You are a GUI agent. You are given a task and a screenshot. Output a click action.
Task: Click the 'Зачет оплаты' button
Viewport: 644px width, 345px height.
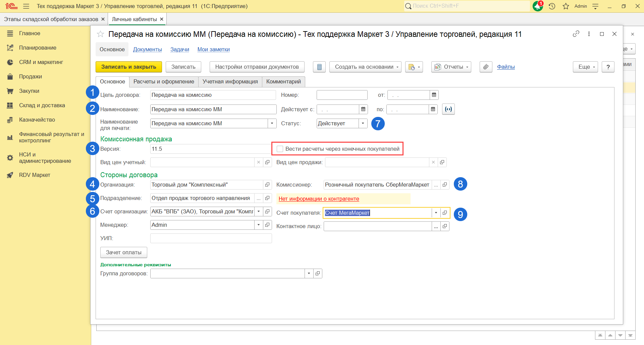(x=124, y=253)
